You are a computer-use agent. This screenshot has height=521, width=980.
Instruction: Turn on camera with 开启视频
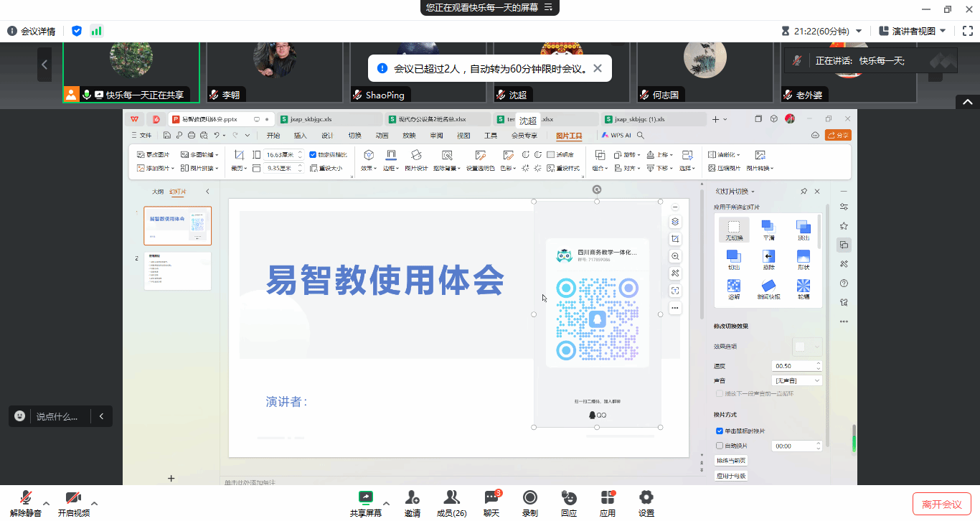pos(73,499)
